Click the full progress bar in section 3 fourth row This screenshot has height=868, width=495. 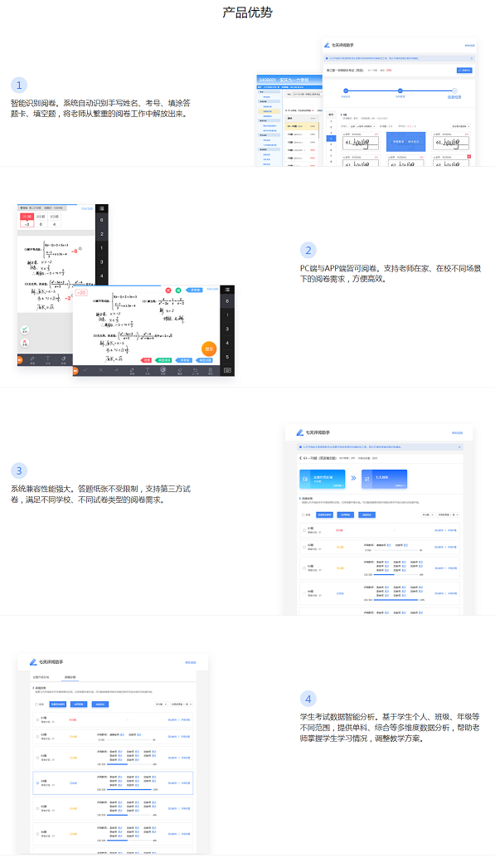396,599
